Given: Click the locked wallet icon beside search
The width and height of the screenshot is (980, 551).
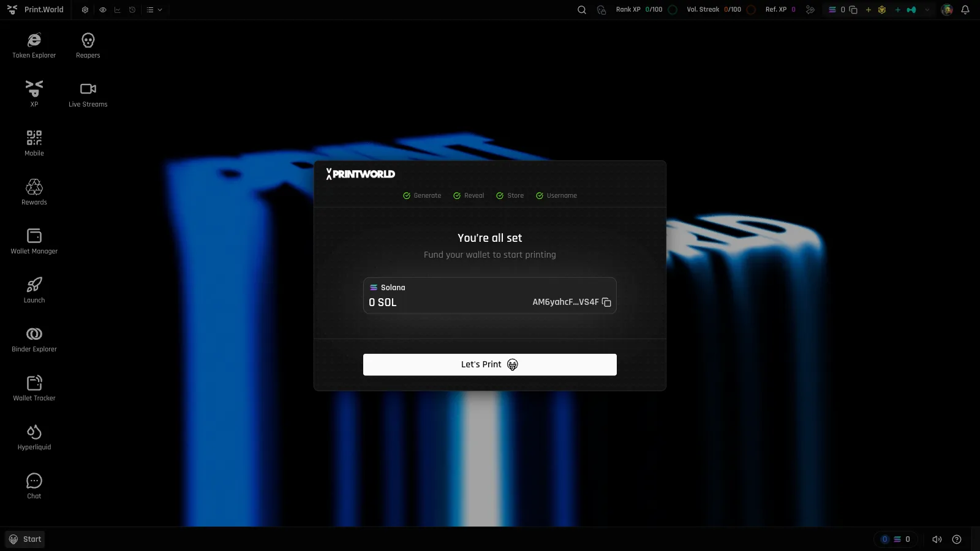Looking at the screenshot, I should (x=601, y=10).
